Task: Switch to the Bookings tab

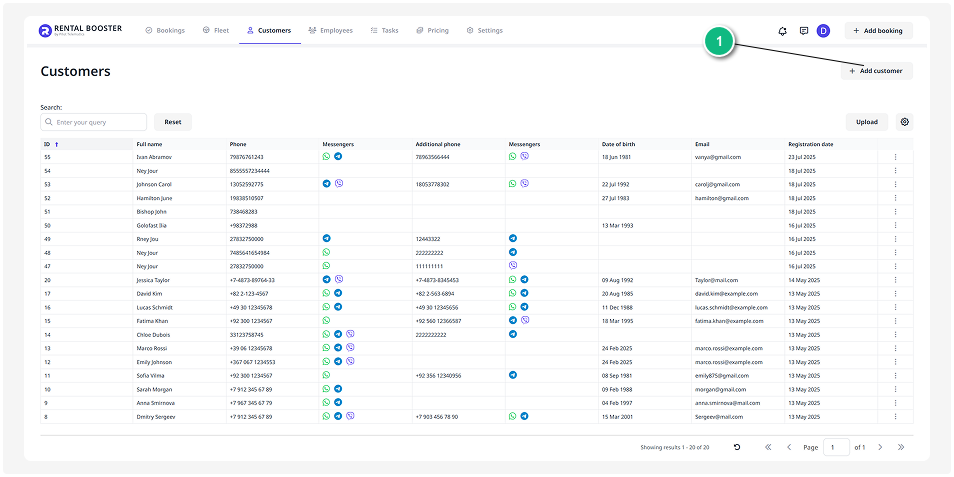Action: [165, 31]
